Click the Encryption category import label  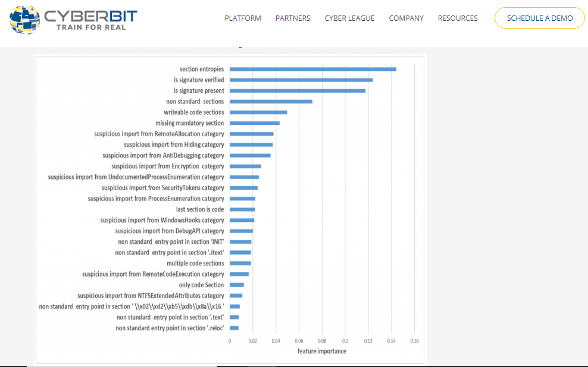click(x=168, y=166)
